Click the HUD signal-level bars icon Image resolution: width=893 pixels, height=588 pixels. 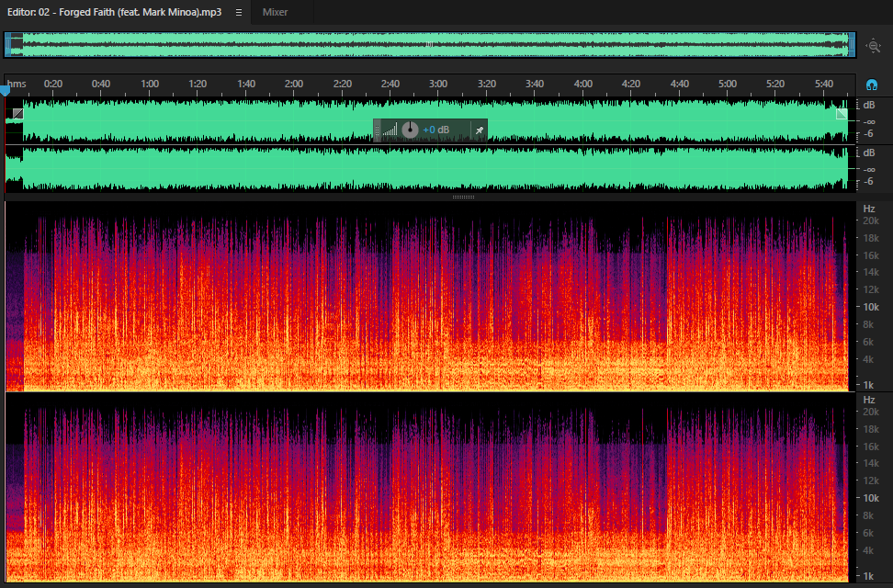[390, 130]
